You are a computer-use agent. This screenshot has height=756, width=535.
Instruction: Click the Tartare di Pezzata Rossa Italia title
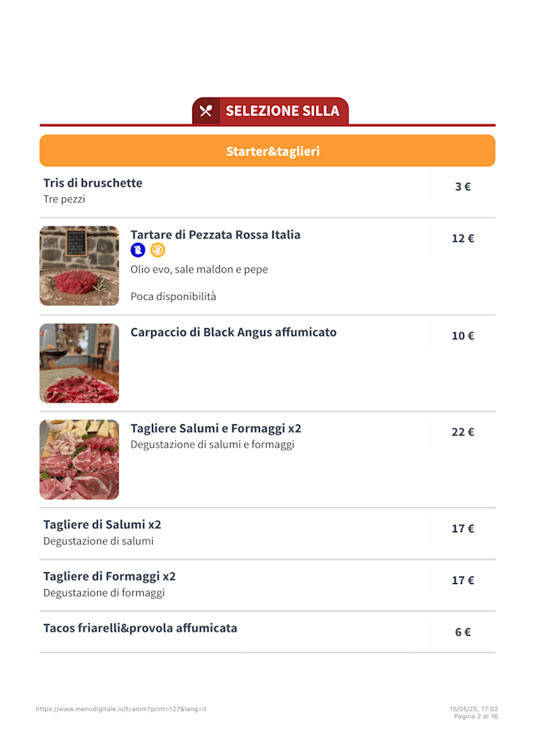216,235
